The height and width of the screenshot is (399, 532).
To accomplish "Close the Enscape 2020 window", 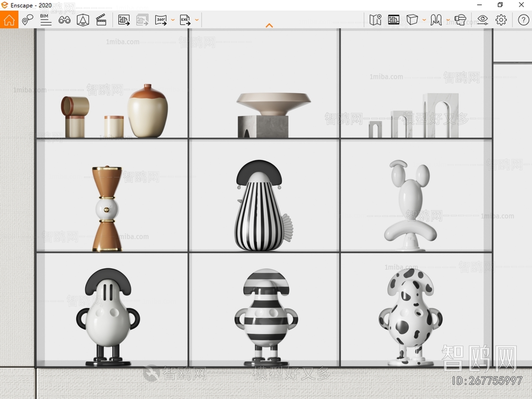I will pyautogui.click(x=521, y=5).
